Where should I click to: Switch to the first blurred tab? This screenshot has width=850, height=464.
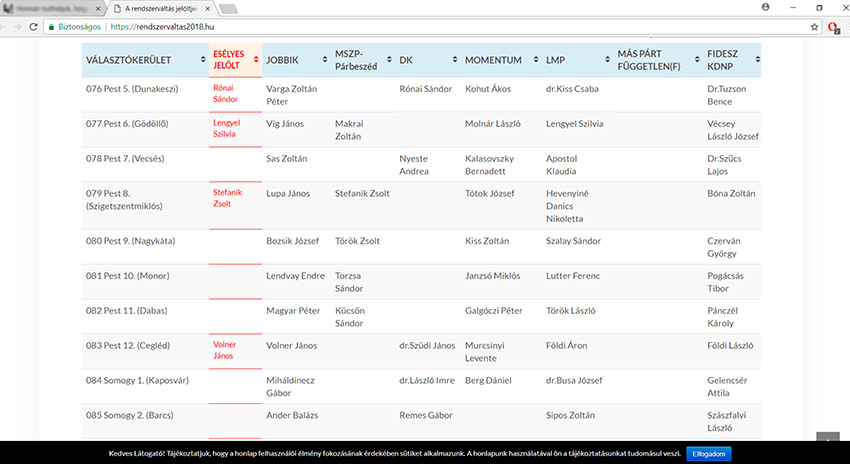pos(51,9)
